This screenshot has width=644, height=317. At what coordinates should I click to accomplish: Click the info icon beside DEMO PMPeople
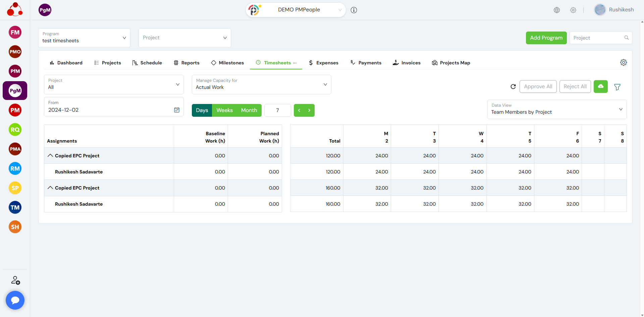354,10
